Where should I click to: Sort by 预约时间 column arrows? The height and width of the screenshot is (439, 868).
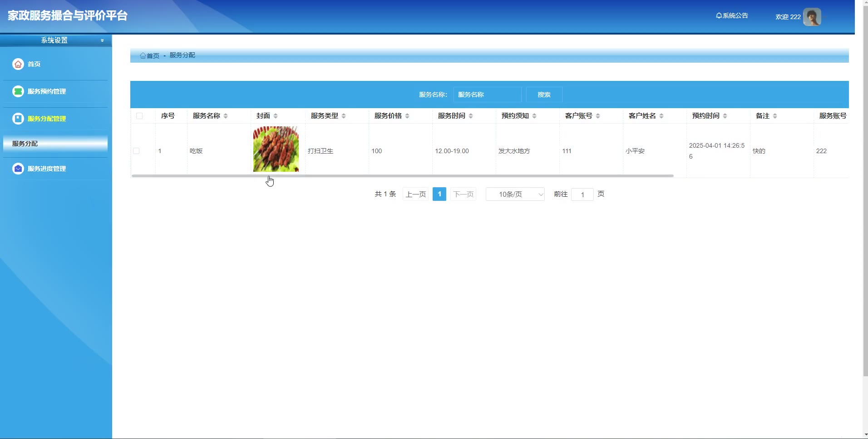click(725, 116)
